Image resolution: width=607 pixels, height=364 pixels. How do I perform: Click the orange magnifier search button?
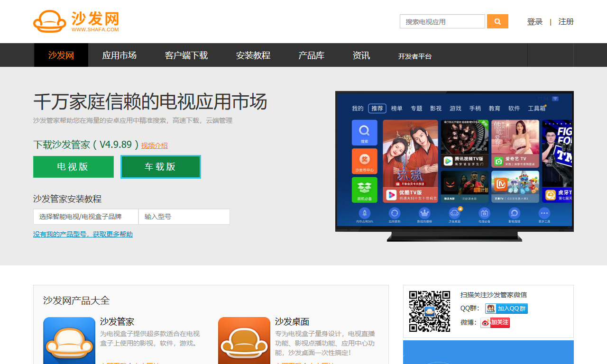[497, 21]
